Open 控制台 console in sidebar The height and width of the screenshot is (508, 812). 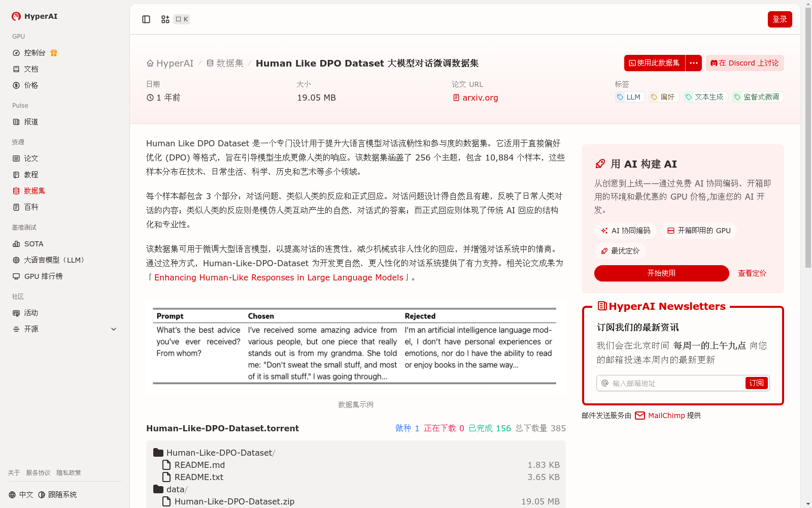point(35,53)
